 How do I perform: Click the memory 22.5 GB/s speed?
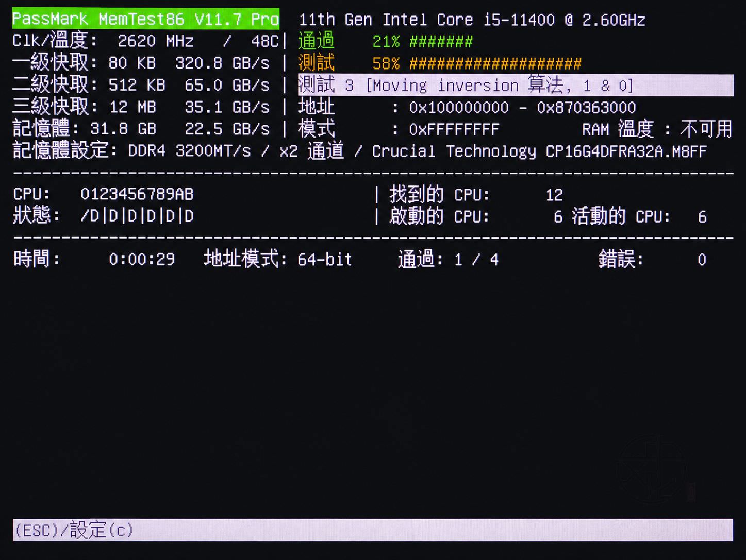pos(227,129)
